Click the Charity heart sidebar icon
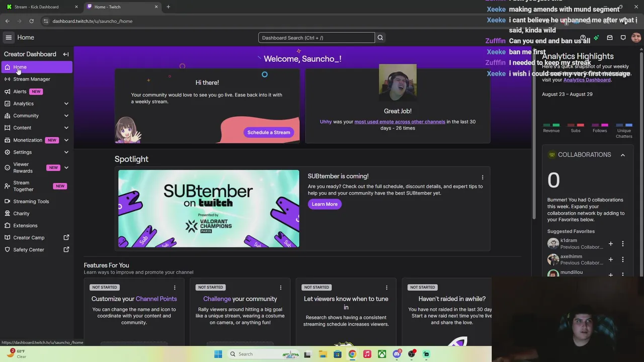Screen dimensions: 644x362 7,213
